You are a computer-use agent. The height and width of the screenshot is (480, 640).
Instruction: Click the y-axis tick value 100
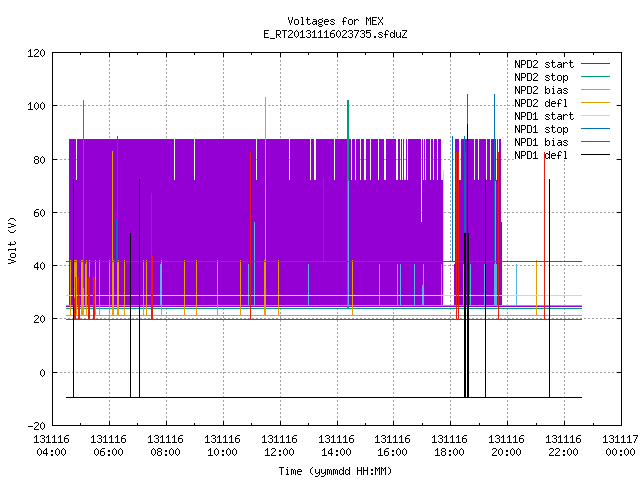tap(36, 106)
